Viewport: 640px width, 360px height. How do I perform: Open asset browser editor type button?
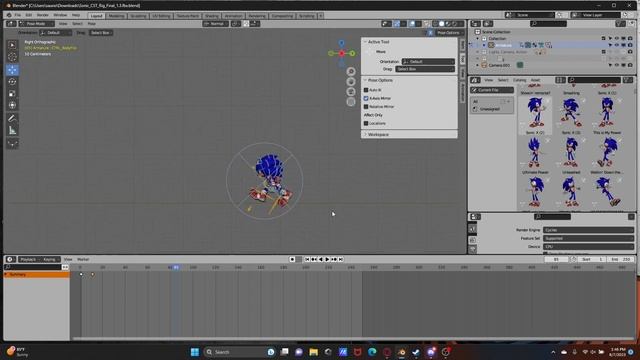[x=475, y=80]
